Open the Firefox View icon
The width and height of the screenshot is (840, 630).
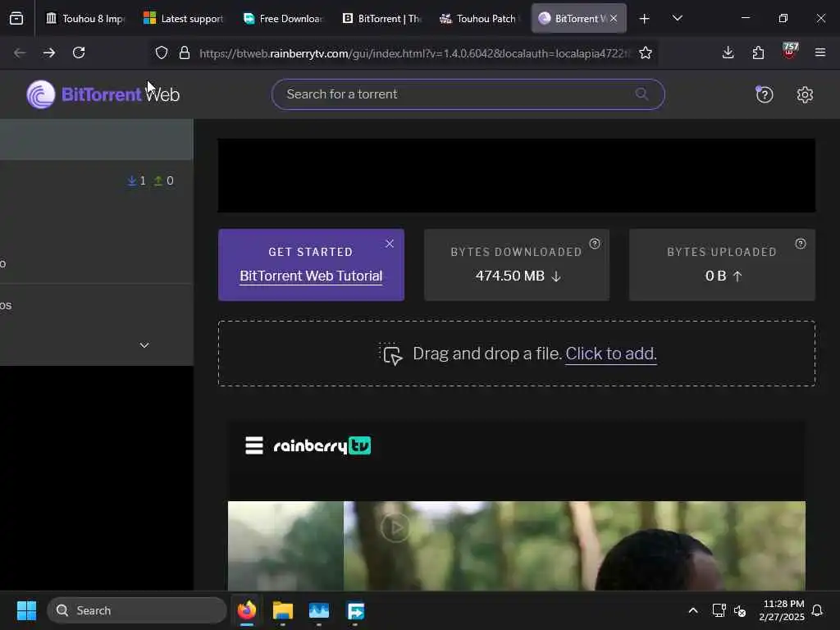click(16, 19)
